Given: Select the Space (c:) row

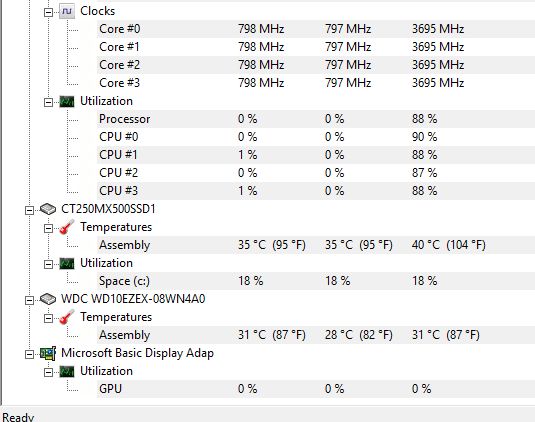Looking at the screenshot, I should [316, 281].
